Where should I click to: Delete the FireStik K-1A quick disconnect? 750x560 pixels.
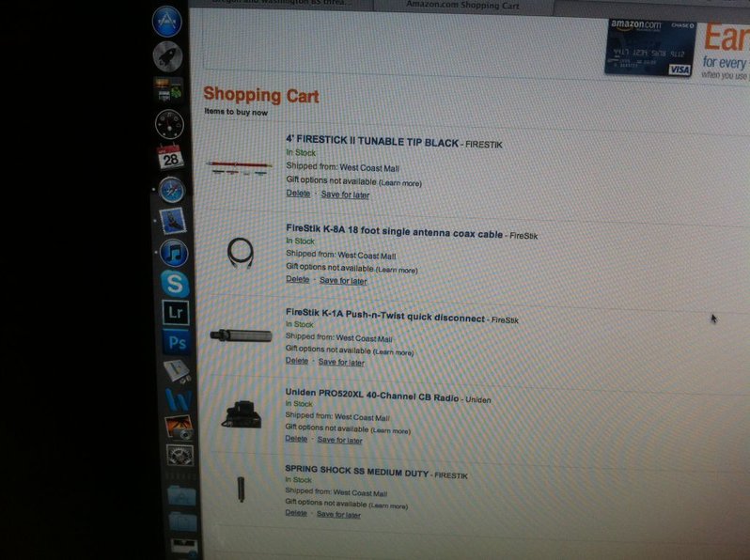point(297,361)
